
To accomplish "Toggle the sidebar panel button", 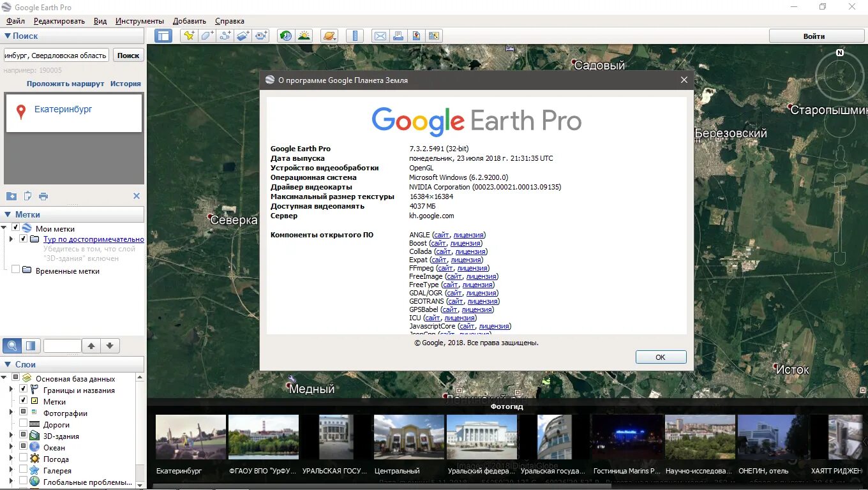I will coord(163,36).
